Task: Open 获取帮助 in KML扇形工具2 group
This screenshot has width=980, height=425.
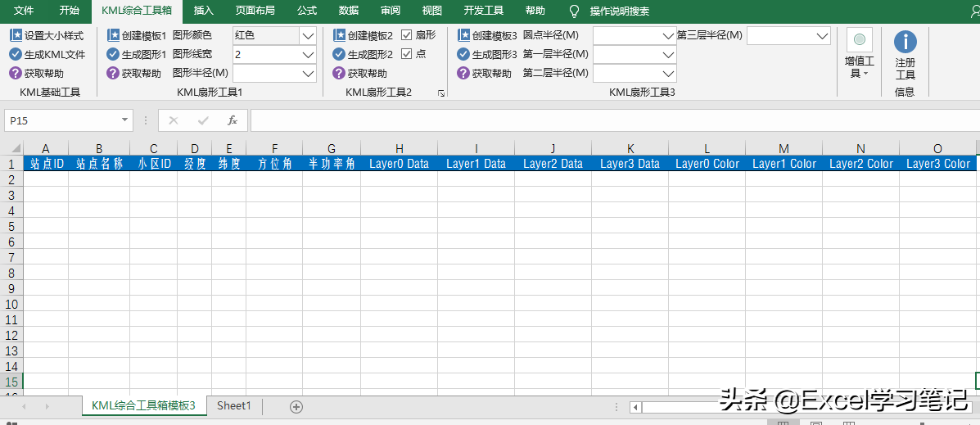Action: pos(360,73)
